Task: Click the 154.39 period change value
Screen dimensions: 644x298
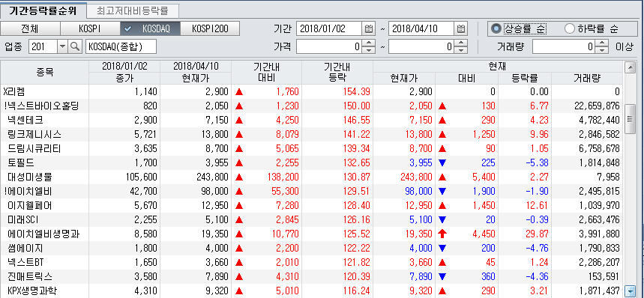Action: (x=356, y=92)
